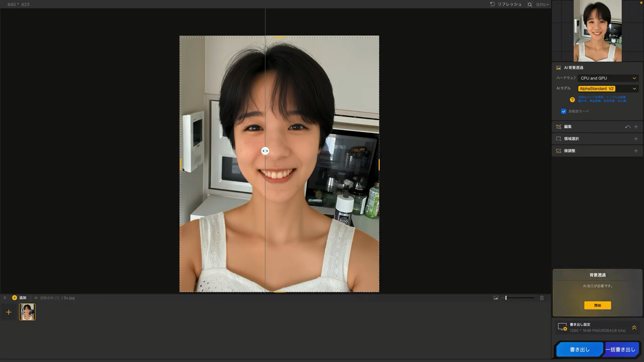This screenshot has height=362, width=644.
Task: Expand the 編集 section with plus icon
Action: (636, 127)
